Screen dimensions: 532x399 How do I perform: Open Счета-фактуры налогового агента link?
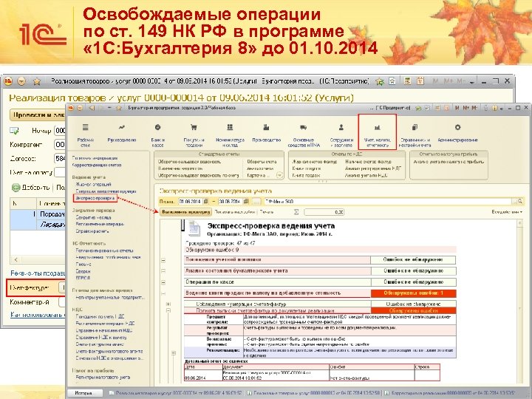tap(109, 352)
